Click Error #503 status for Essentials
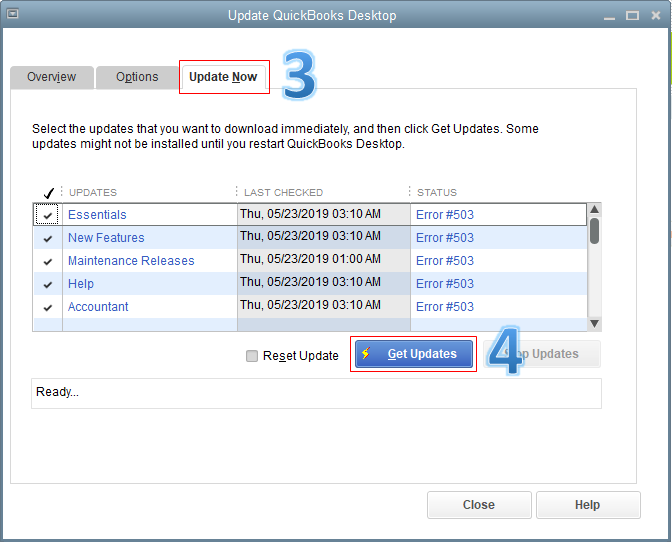The image size is (672, 544). (445, 215)
